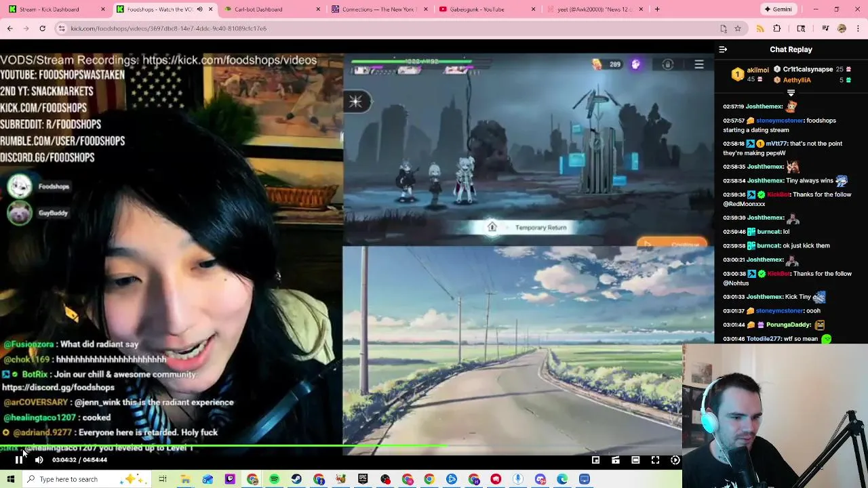Open the microphone app on the taskbar
Screen dimensions: 868x488
click(x=518, y=479)
